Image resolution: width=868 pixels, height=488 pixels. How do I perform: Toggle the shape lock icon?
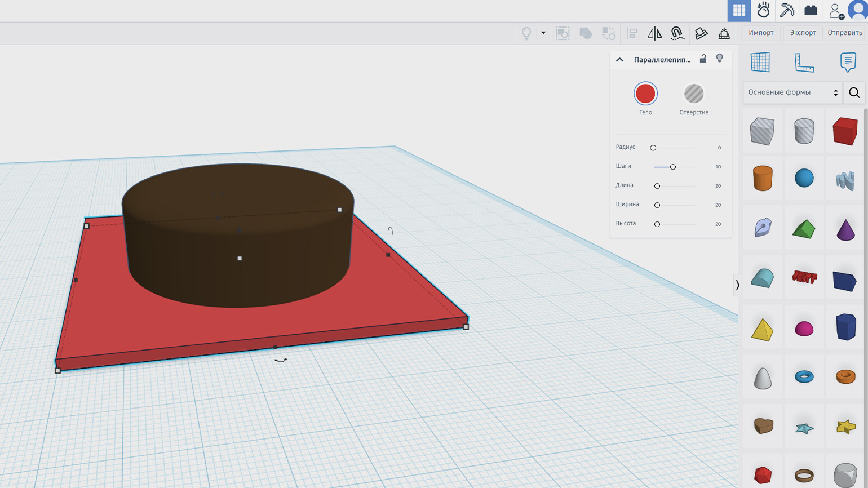click(x=703, y=59)
